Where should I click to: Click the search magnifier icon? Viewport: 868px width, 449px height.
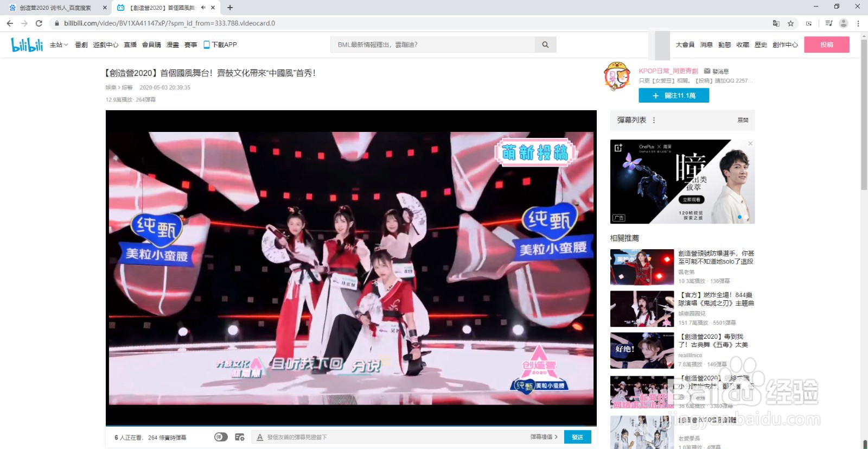(x=545, y=45)
